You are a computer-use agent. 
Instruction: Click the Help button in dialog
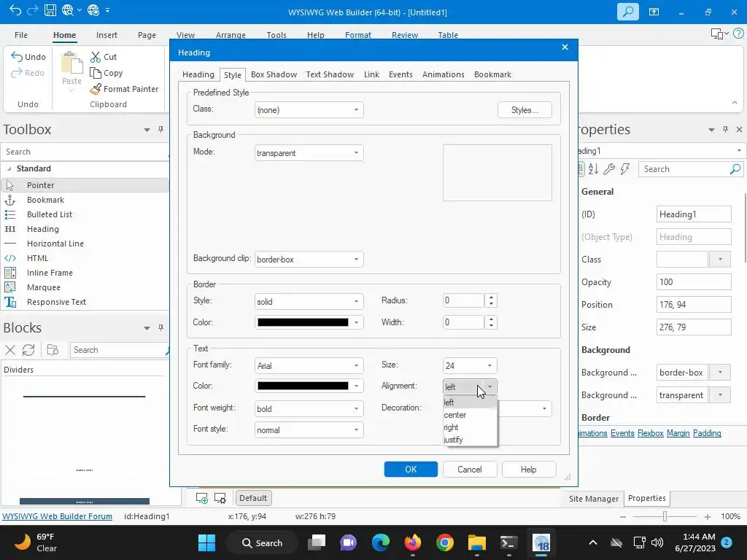pos(528,470)
